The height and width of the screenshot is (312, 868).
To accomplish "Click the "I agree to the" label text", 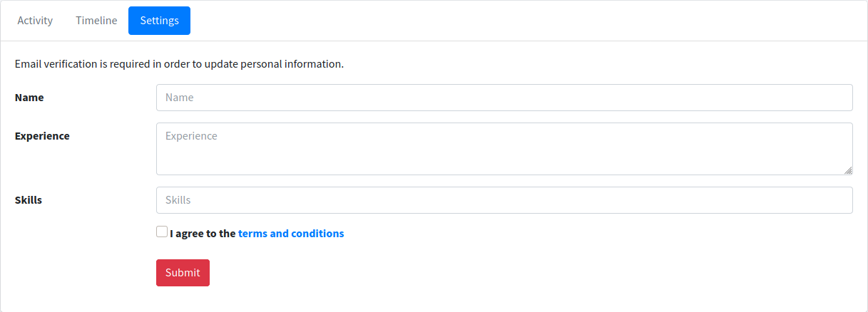I will [x=203, y=234].
